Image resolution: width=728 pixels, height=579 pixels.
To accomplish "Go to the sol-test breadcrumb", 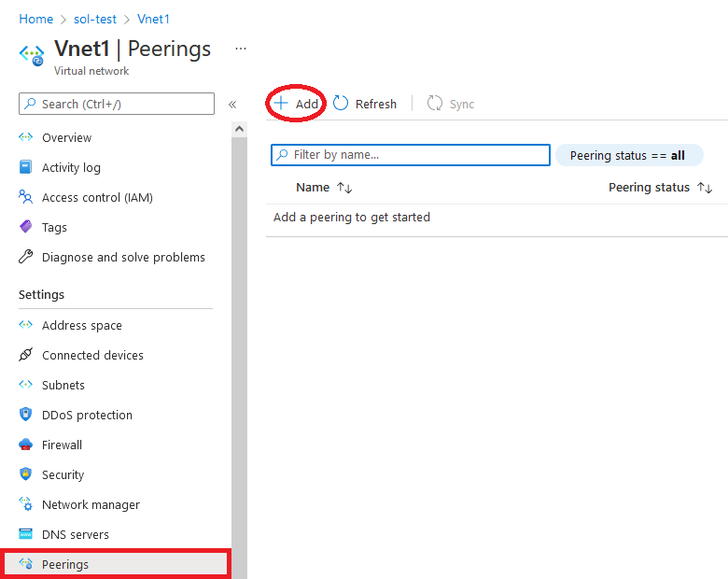I will pos(94,19).
